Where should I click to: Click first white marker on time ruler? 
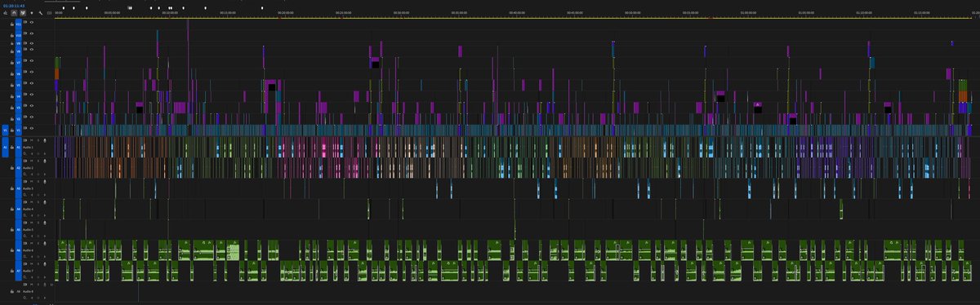(64, 7)
